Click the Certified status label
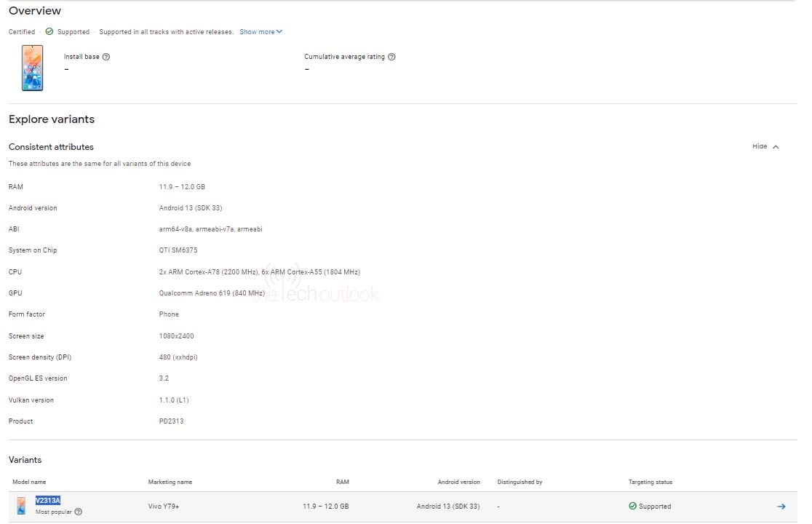Screen dimensions: 812x524 [x=21, y=31]
